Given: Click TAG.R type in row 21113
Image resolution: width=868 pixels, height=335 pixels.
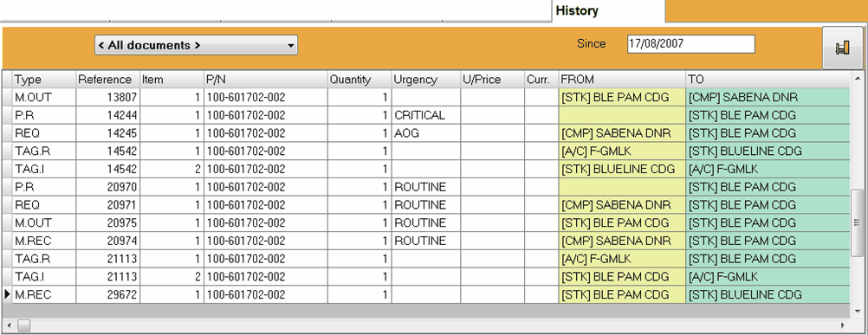Looking at the screenshot, I should 43,259.
